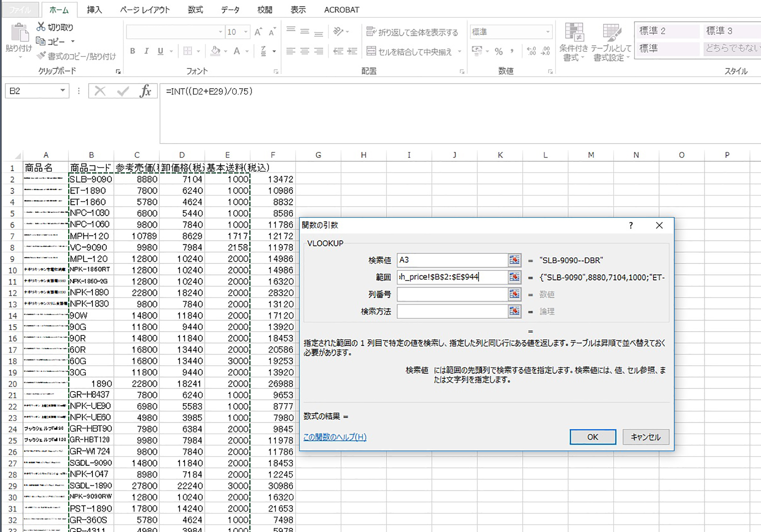Decrease font size with smaller A icon

(x=272, y=32)
